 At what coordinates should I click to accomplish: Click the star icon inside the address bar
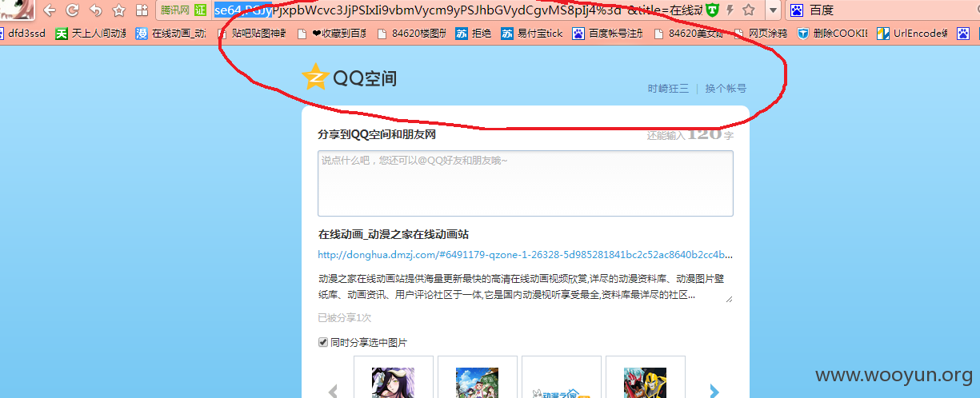click(x=748, y=10)
